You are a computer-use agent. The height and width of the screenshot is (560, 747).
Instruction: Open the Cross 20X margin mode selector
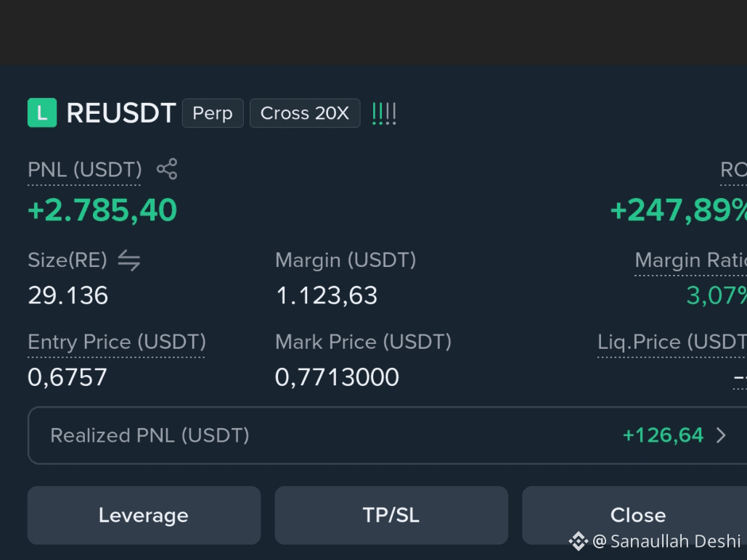305,113
